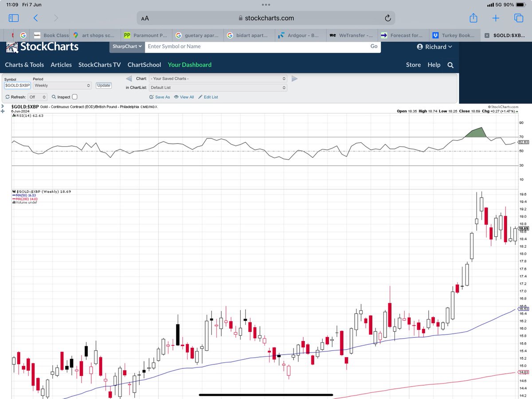This screenshot has height=399, width=532.
Task: Open Charts & Tools menu
Action: tap(24, 65)
